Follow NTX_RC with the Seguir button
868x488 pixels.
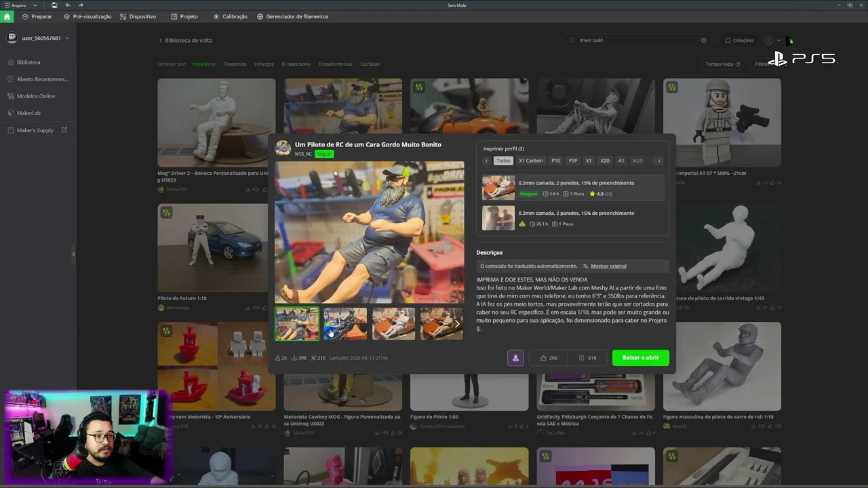(x=324, y=154)
